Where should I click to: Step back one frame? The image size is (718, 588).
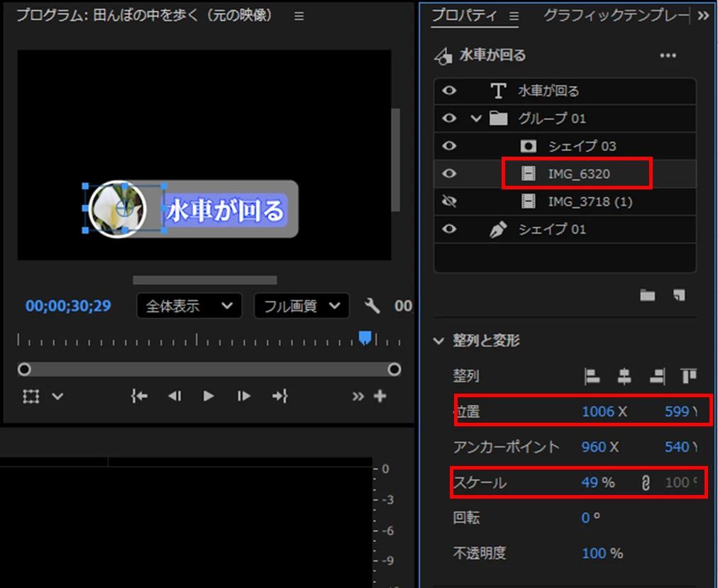click(x=175, y=396)
